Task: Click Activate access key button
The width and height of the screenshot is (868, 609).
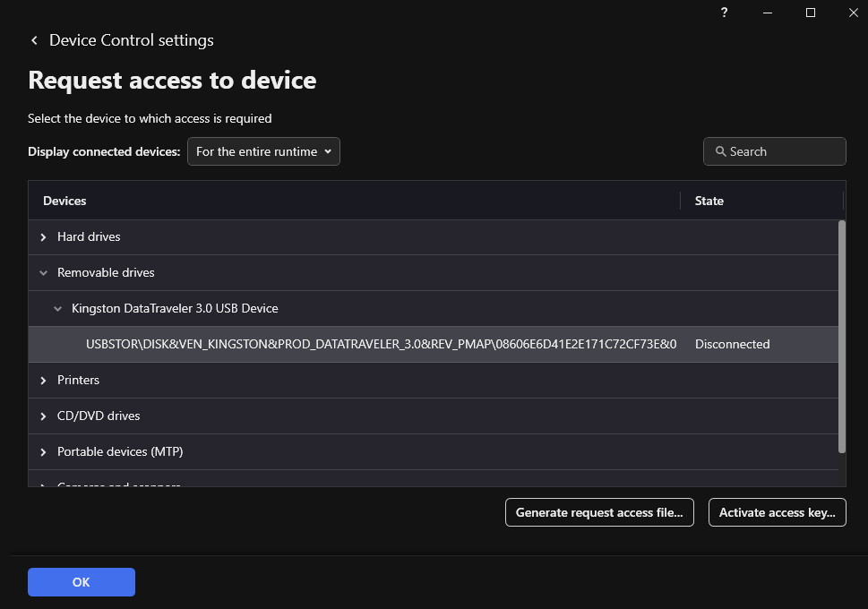Action: click(777, 512)
